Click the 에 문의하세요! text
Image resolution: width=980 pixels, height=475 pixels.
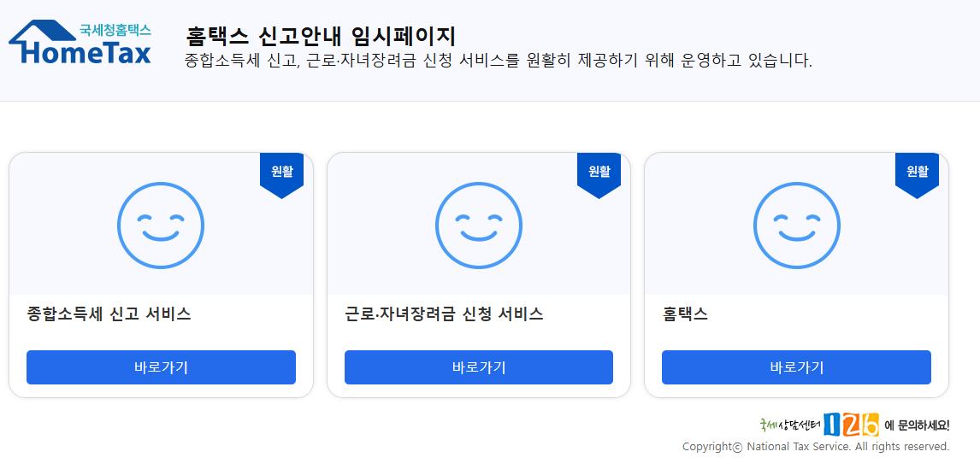[918, 425]
